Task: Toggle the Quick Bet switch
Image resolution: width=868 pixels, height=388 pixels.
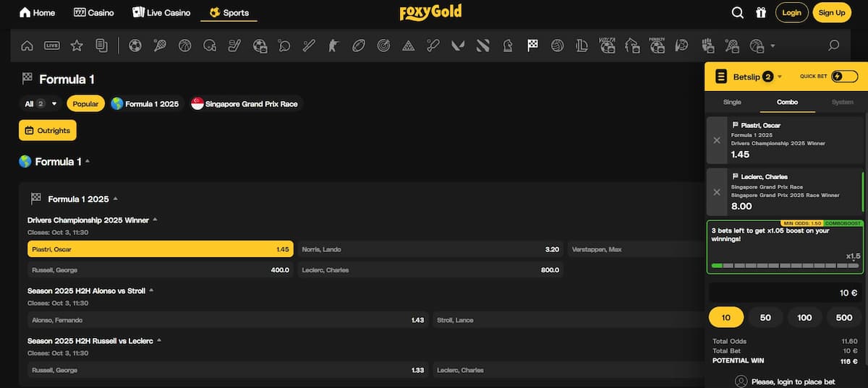Action: tap(844, 77)
